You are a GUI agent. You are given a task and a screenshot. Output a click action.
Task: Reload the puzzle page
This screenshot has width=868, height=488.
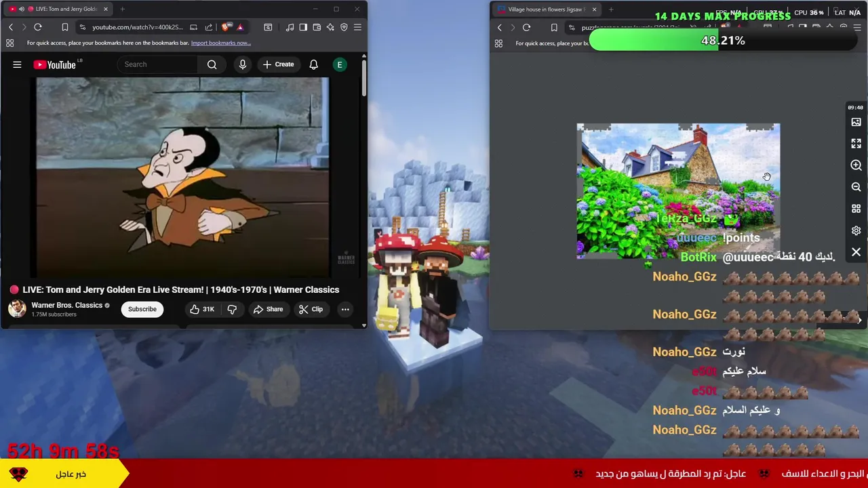click(x=526, y=28)
